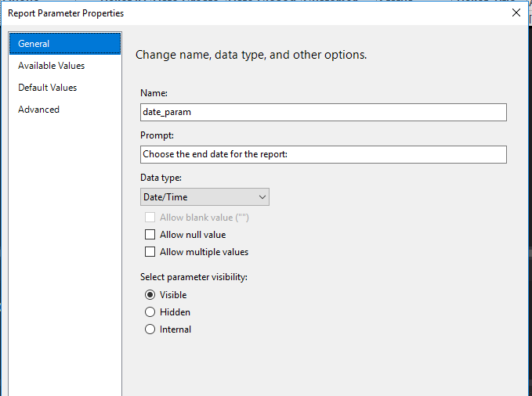Click the "Change name, data type" heading
The width and height of the screenshot is (532, 396).
coord(251,56)
